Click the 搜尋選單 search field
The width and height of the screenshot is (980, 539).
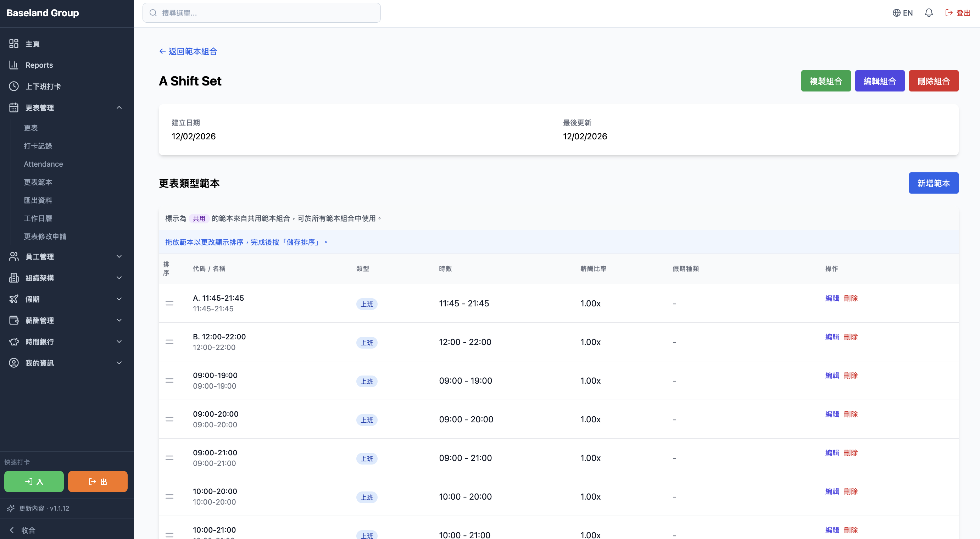pos(261,13)
